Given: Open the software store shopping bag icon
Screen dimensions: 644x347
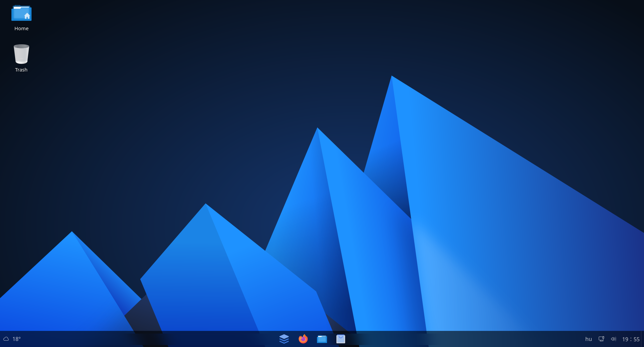Looking at the screenshot, I should pyautogui.click(x=341, y=339).
